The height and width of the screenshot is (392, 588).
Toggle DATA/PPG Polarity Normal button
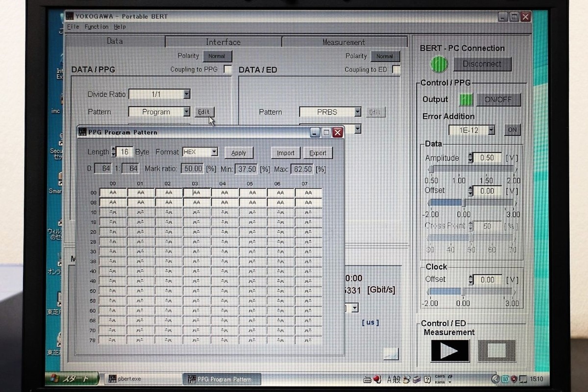217,56
